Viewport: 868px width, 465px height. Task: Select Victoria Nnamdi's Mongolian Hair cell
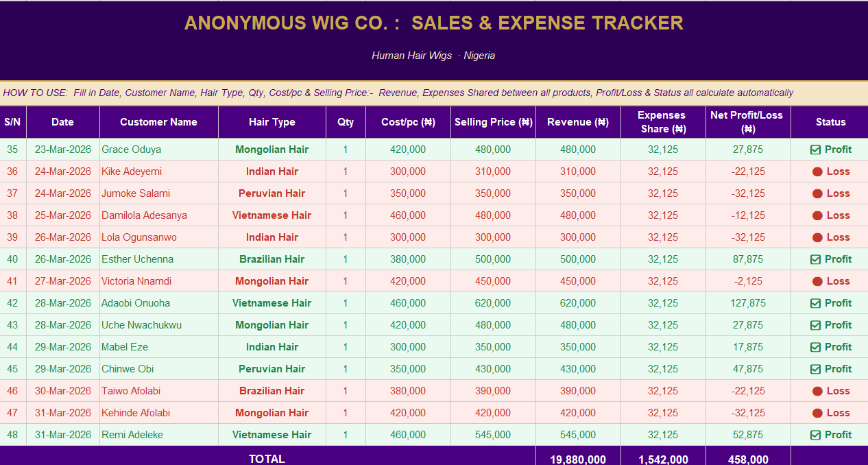coord(272,281)
